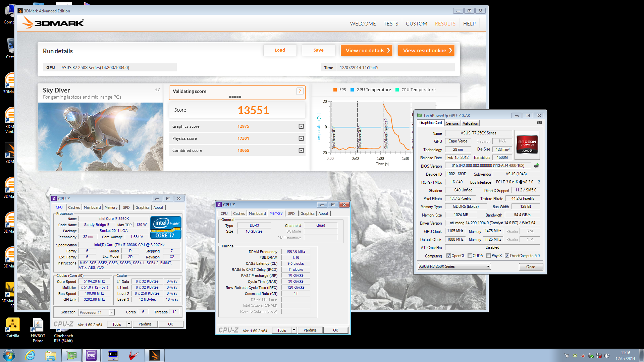Click the orange FPS legend swatch

(x=335, y=90)
